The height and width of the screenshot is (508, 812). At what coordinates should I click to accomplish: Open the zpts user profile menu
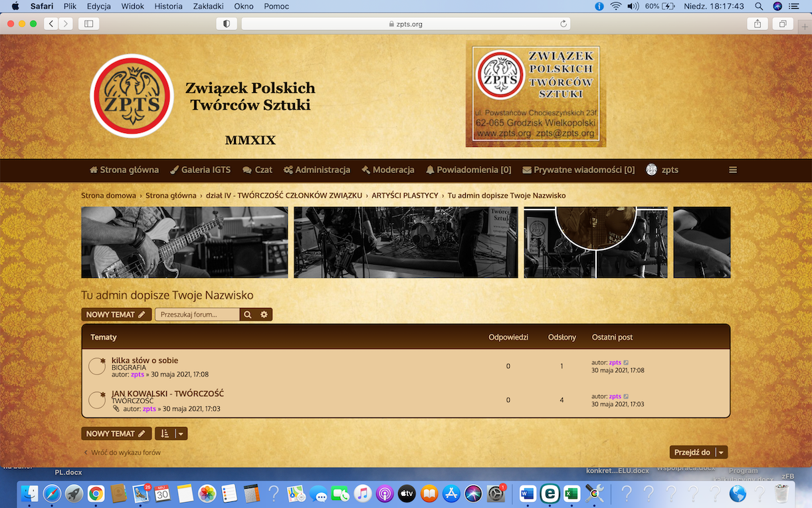coord(662,170)
